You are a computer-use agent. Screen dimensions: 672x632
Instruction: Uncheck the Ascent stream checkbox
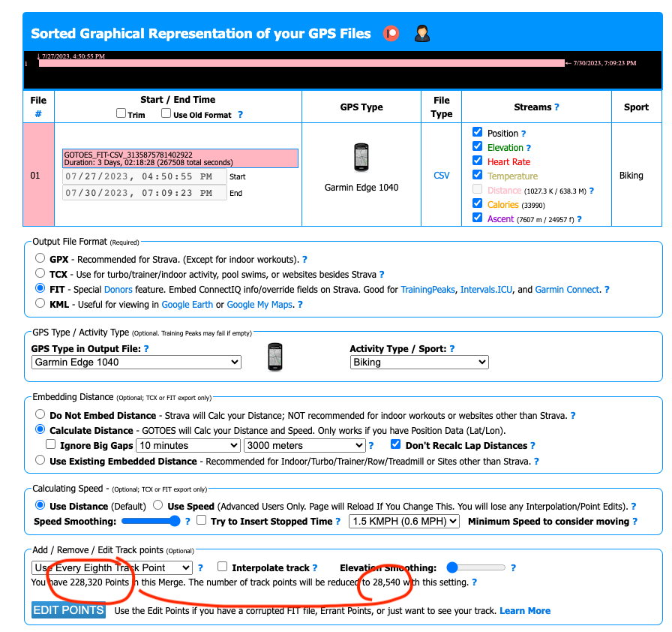coord(478,218)
